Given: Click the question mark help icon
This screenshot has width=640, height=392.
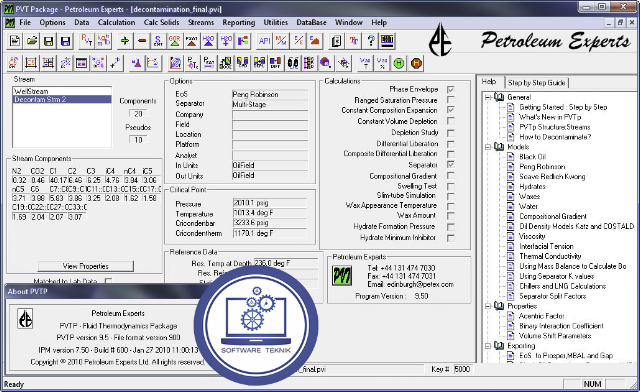Looking at the screenshot, I should (x=371, y=41).
